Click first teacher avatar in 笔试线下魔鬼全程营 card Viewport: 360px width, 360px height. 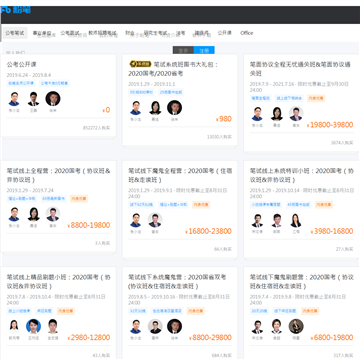pos(136,220)
